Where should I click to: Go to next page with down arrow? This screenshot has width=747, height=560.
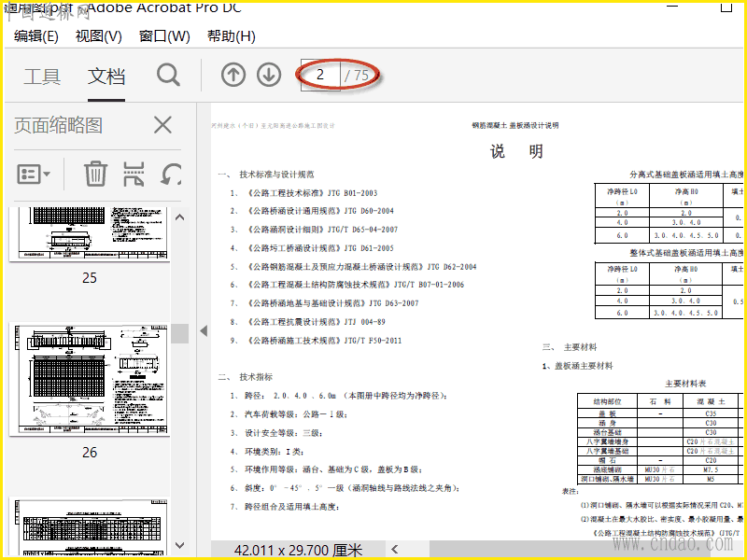click(269, 76)
